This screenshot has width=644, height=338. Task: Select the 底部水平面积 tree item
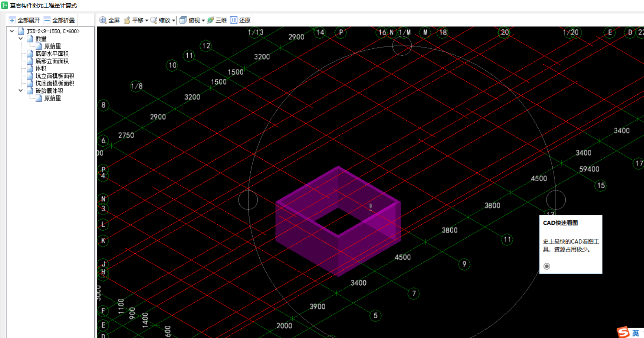point(52,53)
